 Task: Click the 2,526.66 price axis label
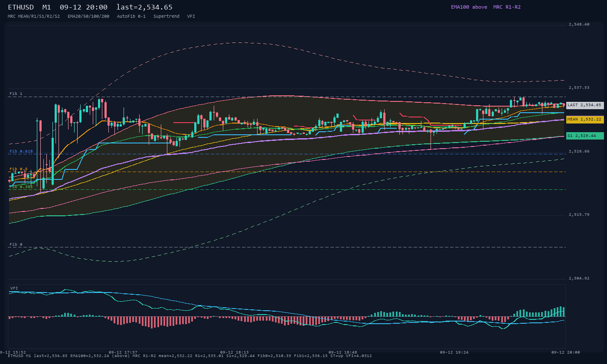coord(579,152)
